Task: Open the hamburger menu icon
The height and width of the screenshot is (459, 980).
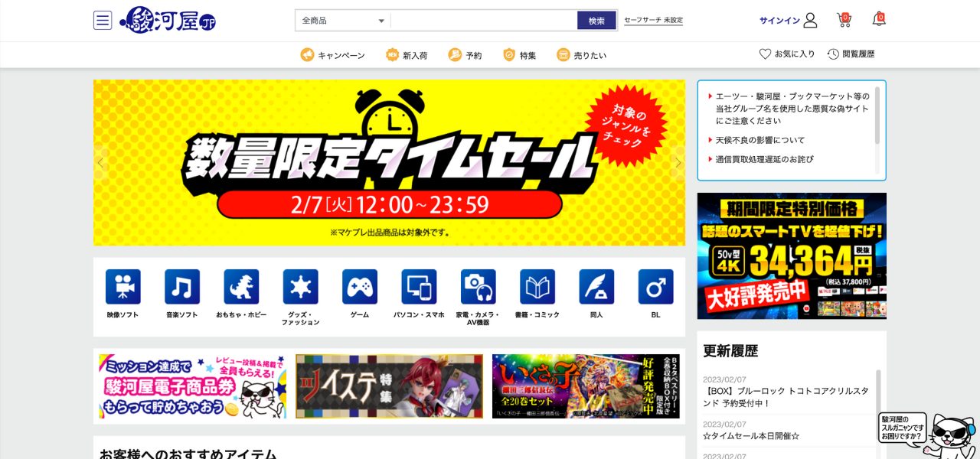Action: pyautogui.click(x=103, y=21)
